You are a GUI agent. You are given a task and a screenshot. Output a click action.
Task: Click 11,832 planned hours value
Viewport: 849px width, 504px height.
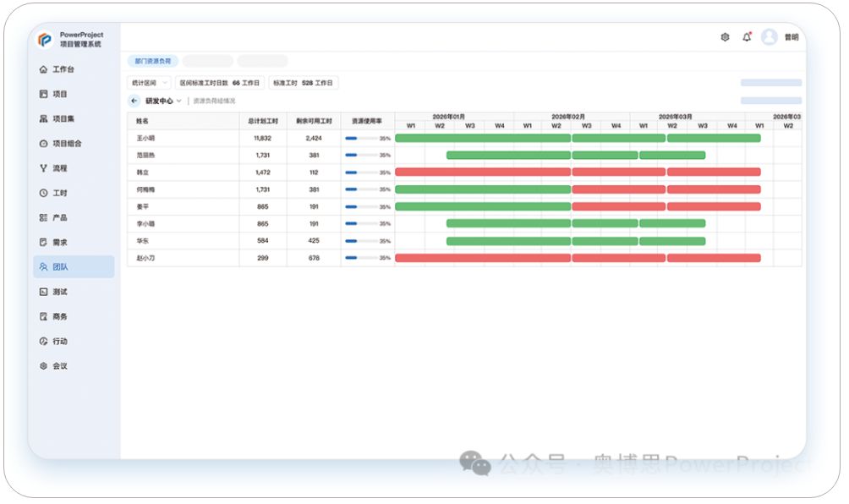pyautogui.click(x=263, y=138)
